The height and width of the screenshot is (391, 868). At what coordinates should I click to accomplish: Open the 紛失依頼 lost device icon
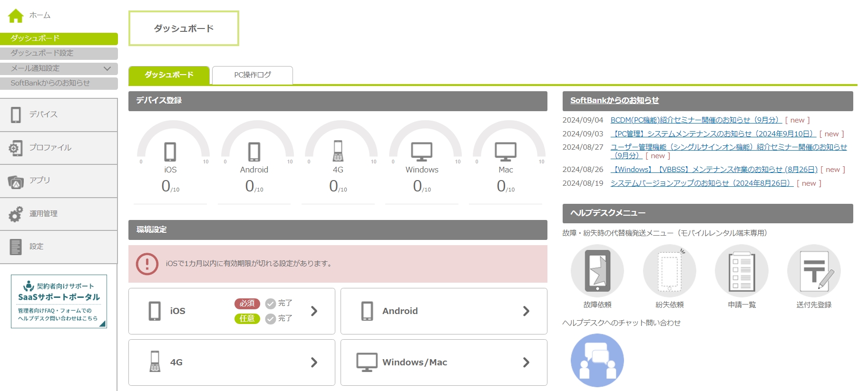pos(669,271)
